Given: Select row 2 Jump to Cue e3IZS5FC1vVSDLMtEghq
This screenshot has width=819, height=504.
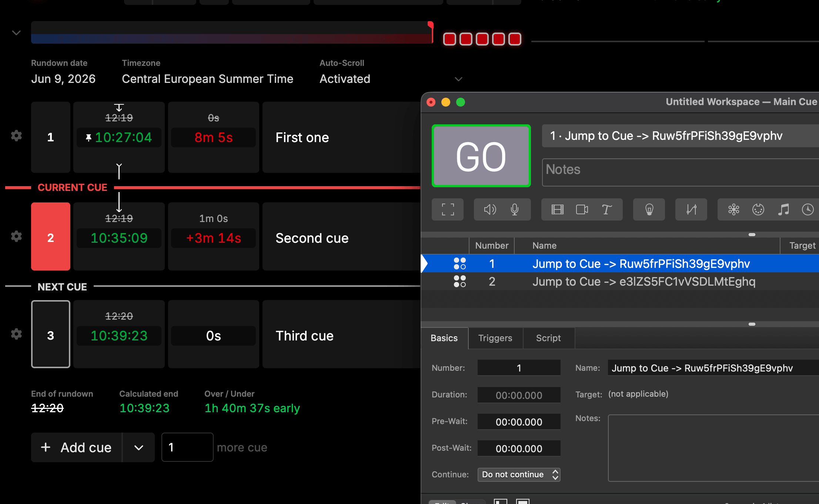Looking at the screenshot, I should coord(620,281).
